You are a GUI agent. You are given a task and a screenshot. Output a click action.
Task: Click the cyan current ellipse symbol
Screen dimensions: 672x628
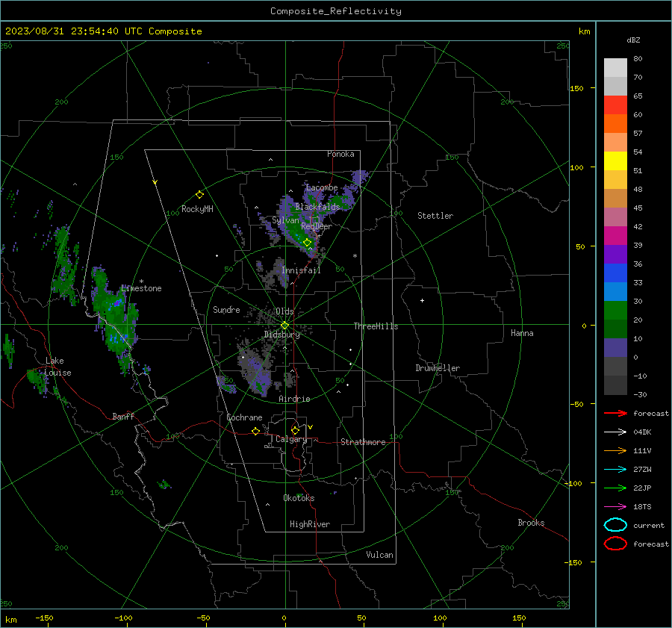click(615, 525)
